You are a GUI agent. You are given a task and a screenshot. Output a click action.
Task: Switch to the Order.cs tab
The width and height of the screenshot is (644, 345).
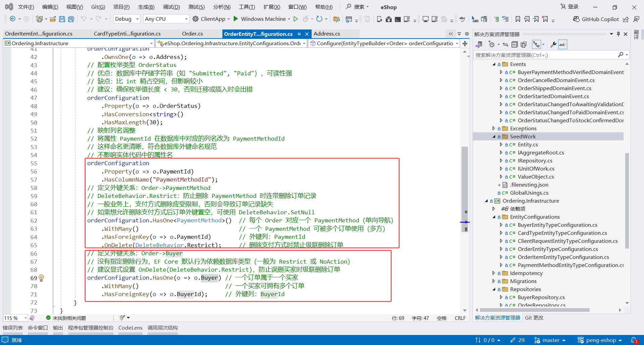pos(193,34)
